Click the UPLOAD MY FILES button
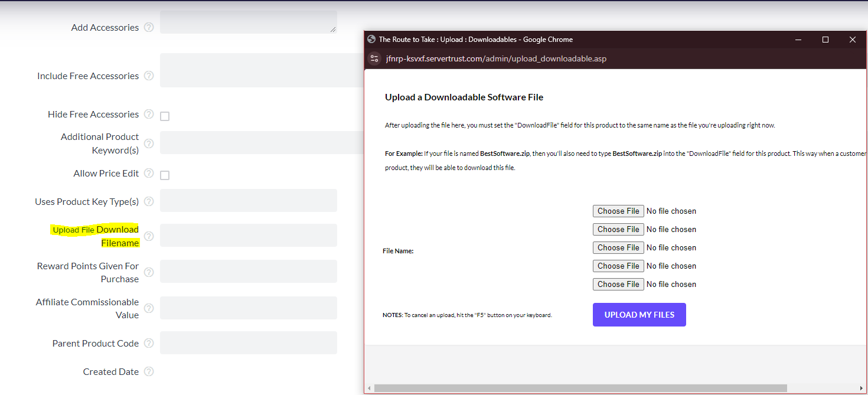This screenshot has width=868, height=395. pyautogui.click(x=639, y=314)
